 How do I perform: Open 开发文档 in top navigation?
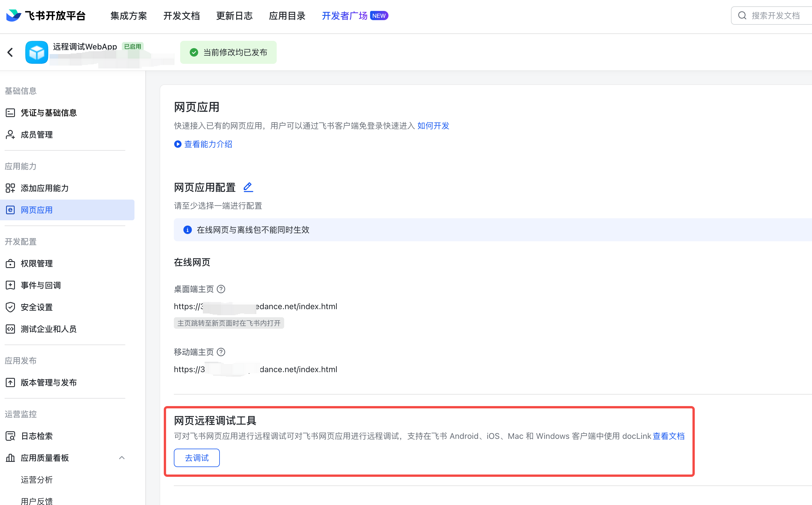point(182,16)
